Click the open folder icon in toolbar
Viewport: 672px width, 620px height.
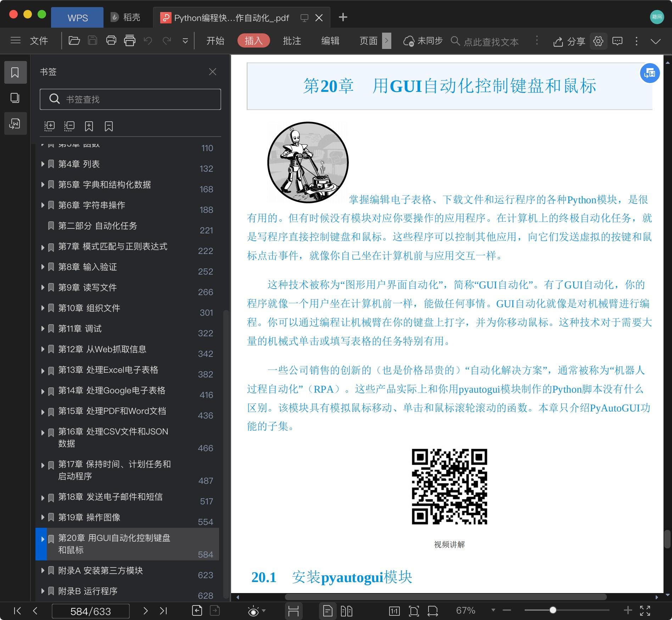pos(74,41)
